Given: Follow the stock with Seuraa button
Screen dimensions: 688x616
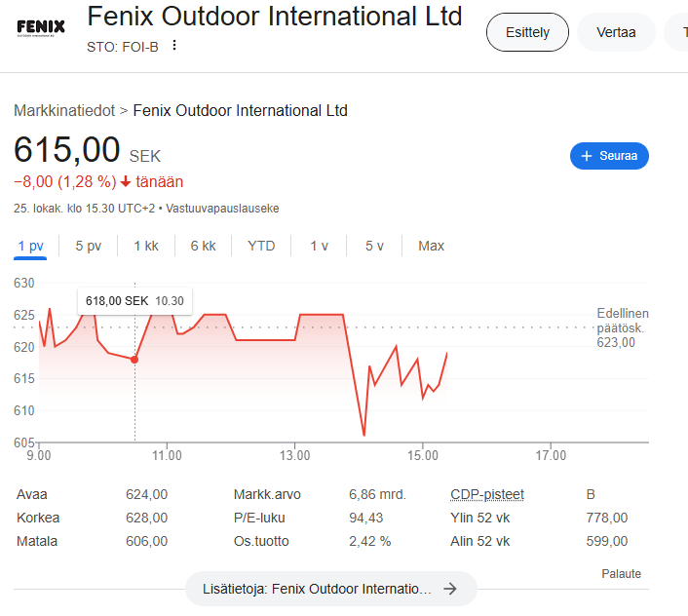Looking at the screenshot, I should (609, 156).
